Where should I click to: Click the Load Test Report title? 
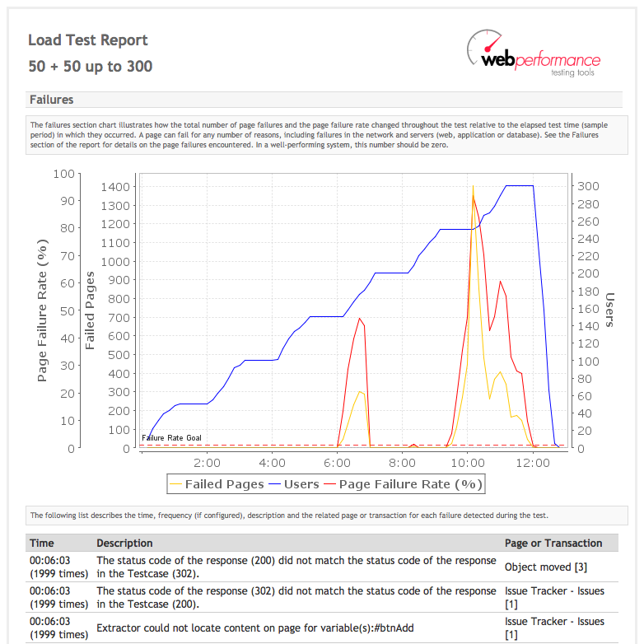click(x=88, y=40)
